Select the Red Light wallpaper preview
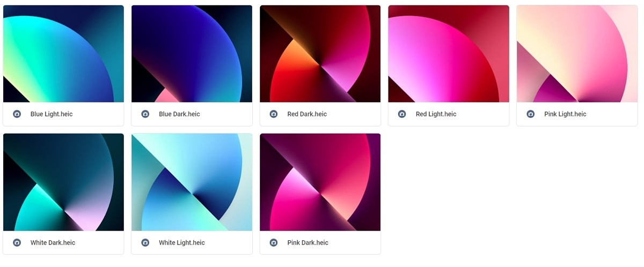 pos(449,54)
